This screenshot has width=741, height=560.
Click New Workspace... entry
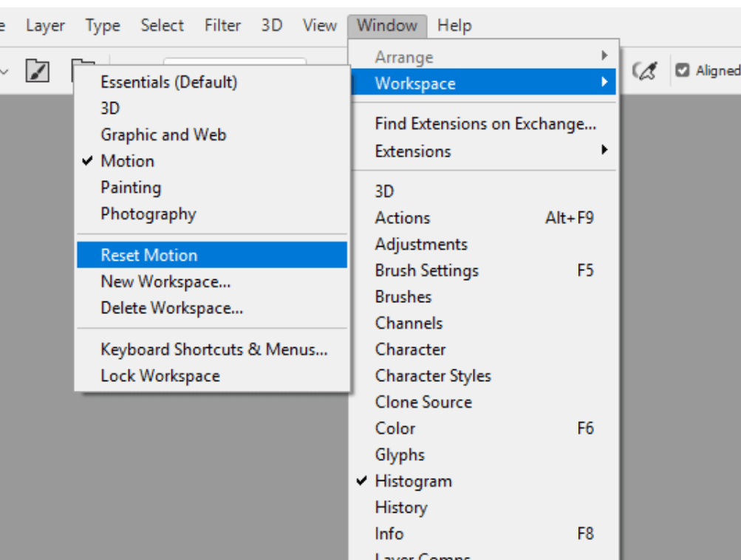[165, 281]
